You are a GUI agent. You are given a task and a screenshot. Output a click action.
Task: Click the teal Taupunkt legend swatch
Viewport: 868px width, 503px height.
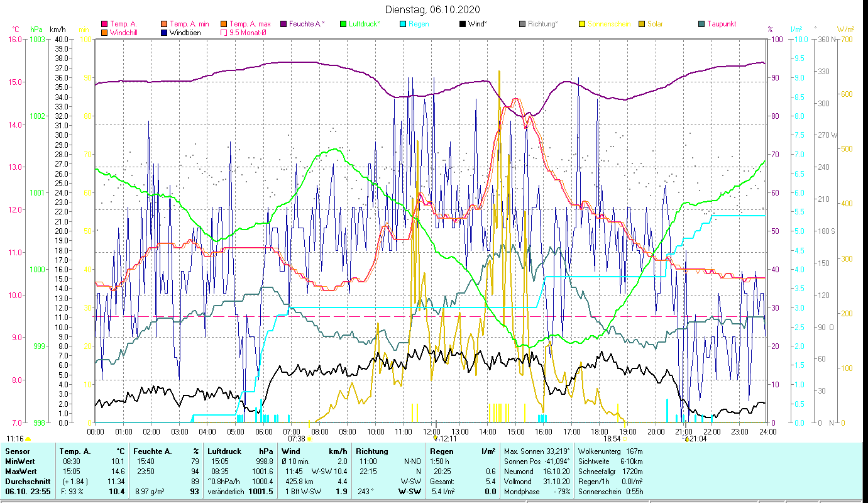coord(701,24)
